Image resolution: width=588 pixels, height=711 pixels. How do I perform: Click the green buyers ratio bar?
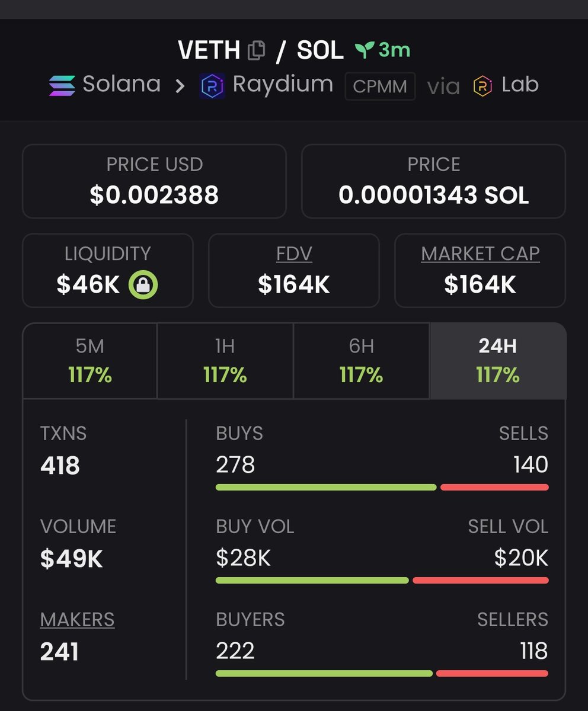[x=324, y=673]
